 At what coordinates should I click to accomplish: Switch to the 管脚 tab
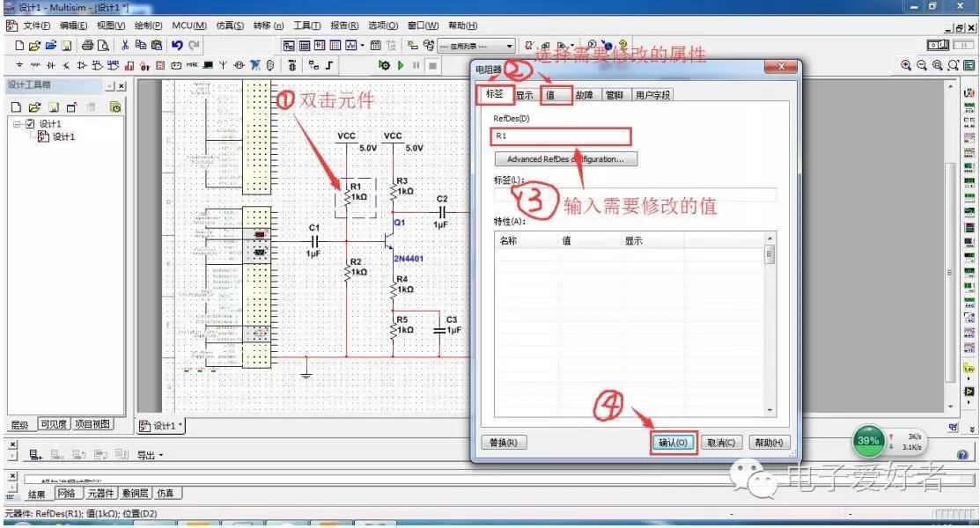(615, 95)
